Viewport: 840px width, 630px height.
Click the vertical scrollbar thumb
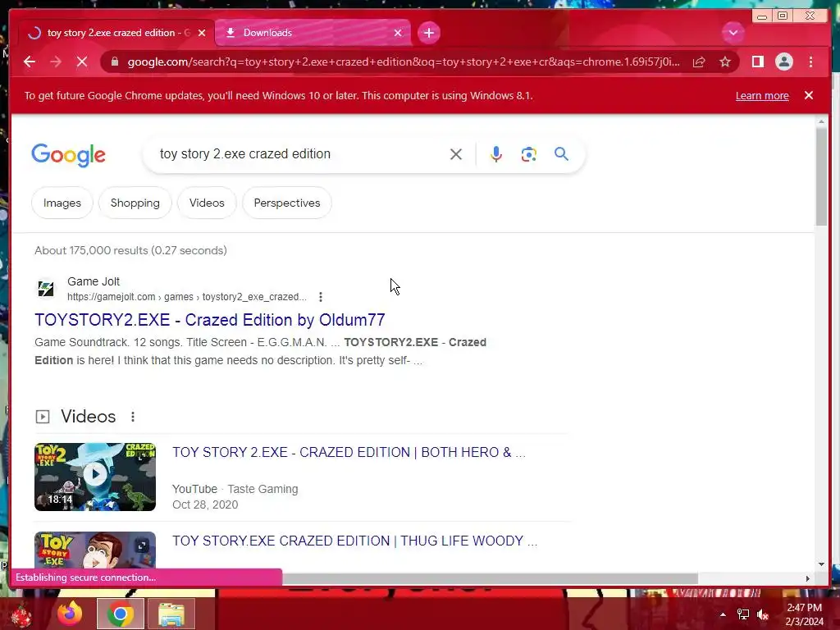(821, 177)
